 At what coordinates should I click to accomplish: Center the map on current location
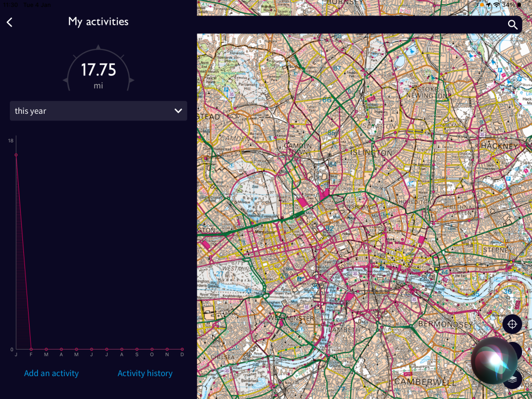pyautogui.click(x=512, y=324)
